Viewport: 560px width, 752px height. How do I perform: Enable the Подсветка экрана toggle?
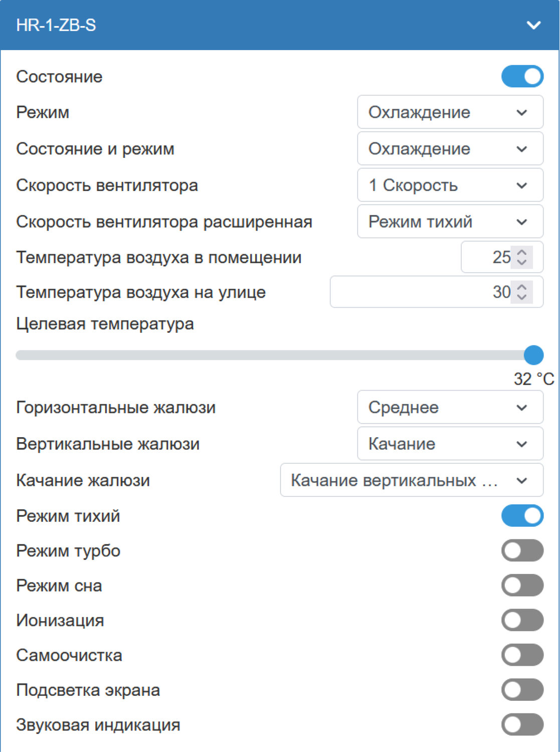click(x=522, y=690)
